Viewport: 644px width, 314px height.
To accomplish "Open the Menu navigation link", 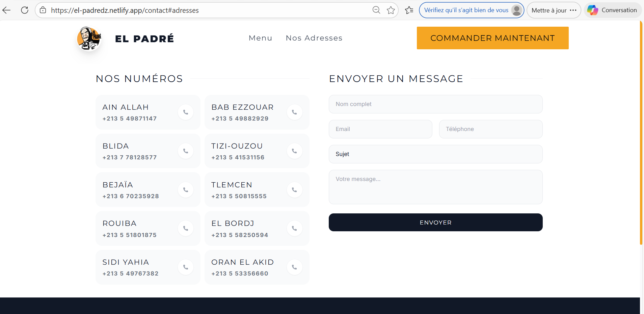I will click(260, 38).
